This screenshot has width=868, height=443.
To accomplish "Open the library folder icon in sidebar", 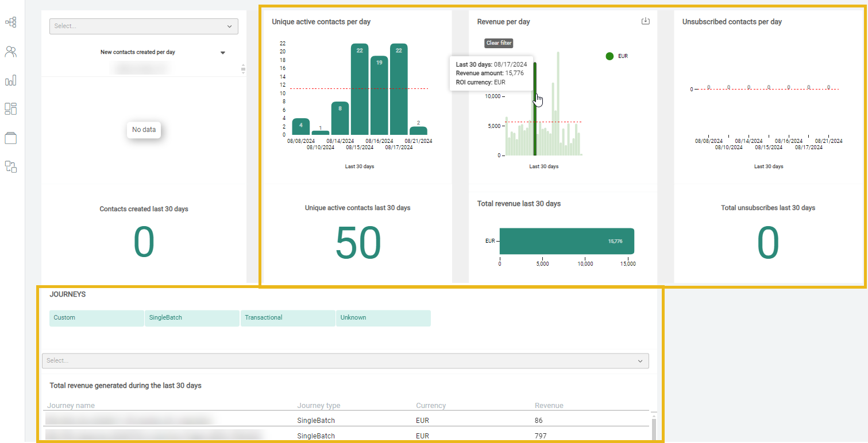I will [x=11, y=138].
